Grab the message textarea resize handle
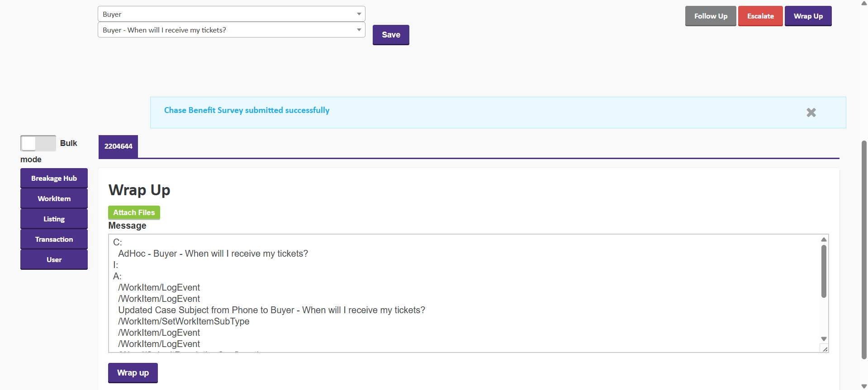This screenshot has height=390, width=868. tap(825, 349)
